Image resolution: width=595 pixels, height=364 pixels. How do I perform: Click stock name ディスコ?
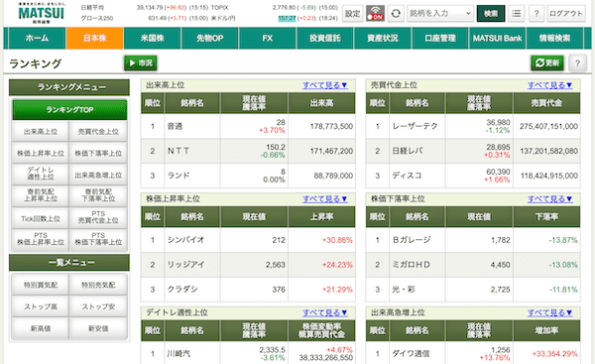coord(407,176)
